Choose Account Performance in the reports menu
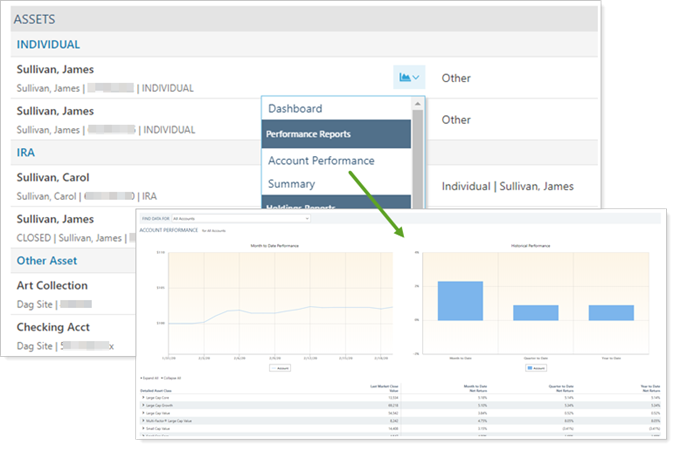The width and height of the screenshot is (680, 451). [321, 160]
